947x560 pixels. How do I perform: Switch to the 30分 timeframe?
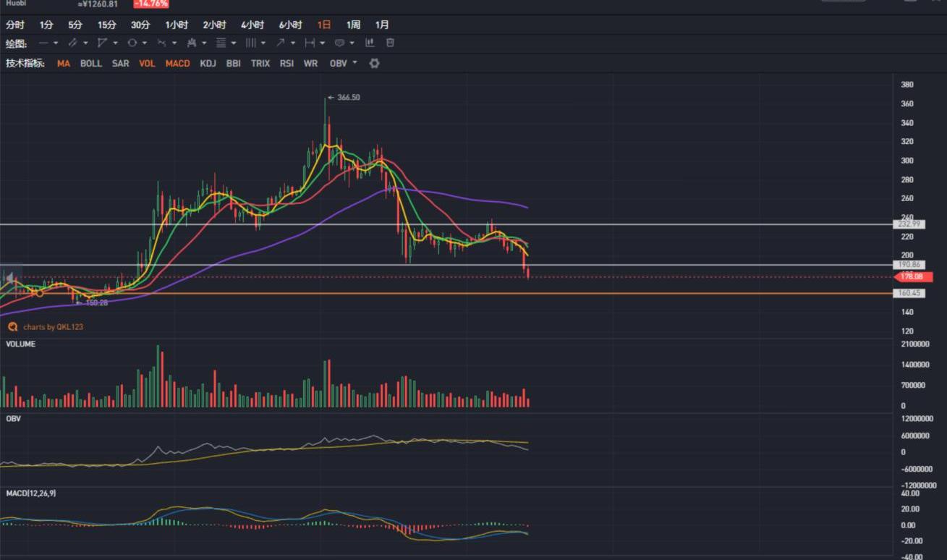click(140, 25)
